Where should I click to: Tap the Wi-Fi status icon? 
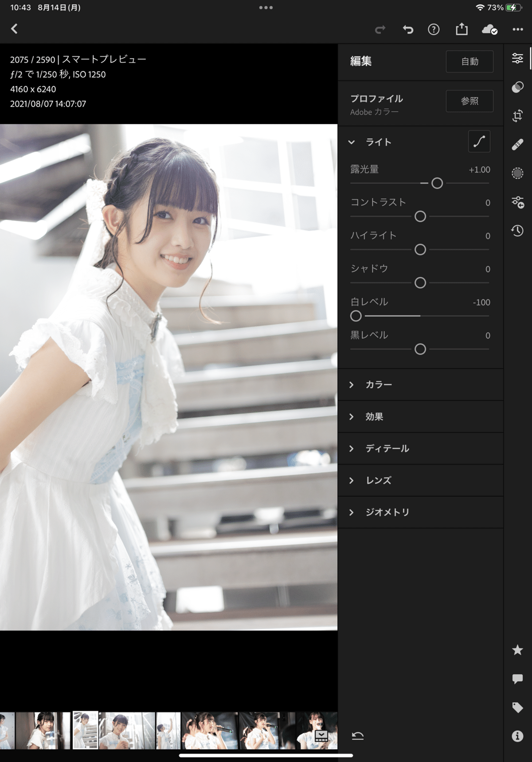pos(480,8)
